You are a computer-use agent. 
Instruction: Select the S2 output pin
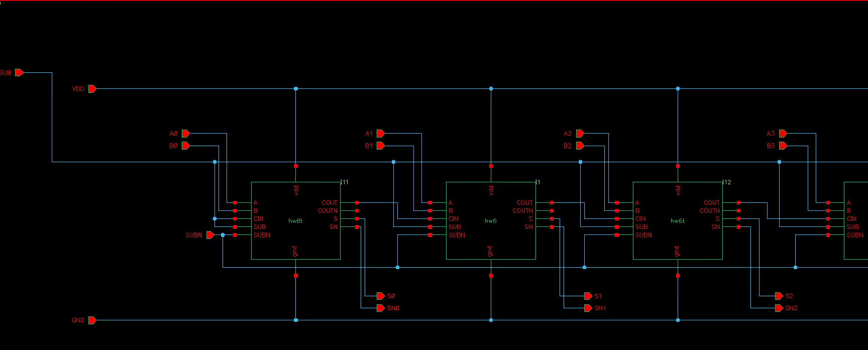tap(779, 296)
